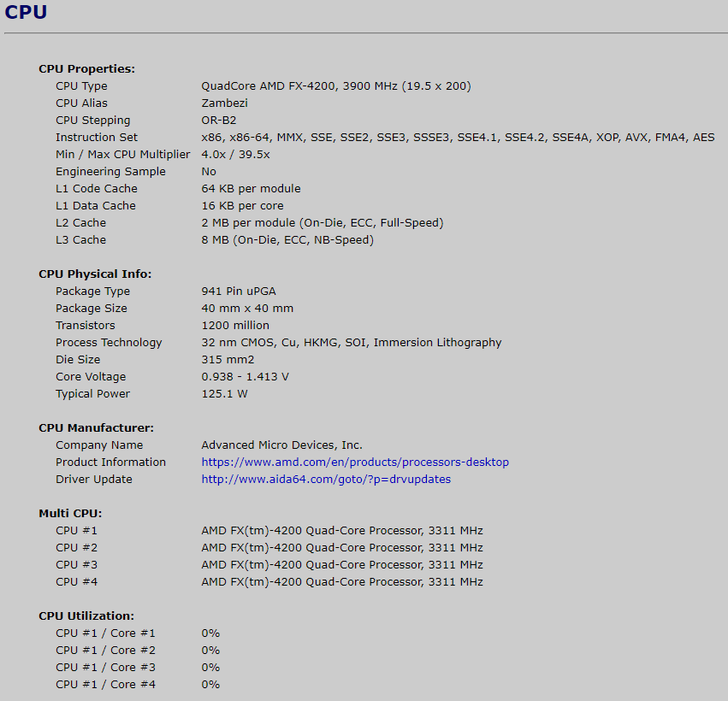Select the CPU Manufacturer section header
The width and height of the screenshot is (728, 701).
[x=96, y=427]
